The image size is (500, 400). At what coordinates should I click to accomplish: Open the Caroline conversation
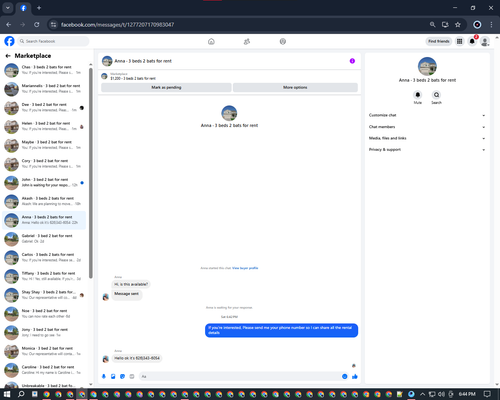click(x=44, y=370)
